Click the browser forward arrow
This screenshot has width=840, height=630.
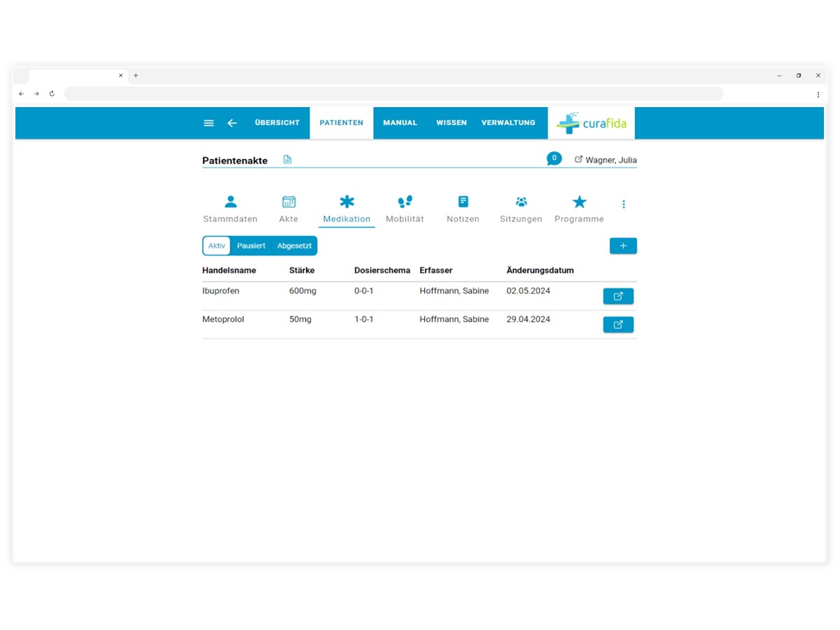pyautogui.click(x=36, y=94)
